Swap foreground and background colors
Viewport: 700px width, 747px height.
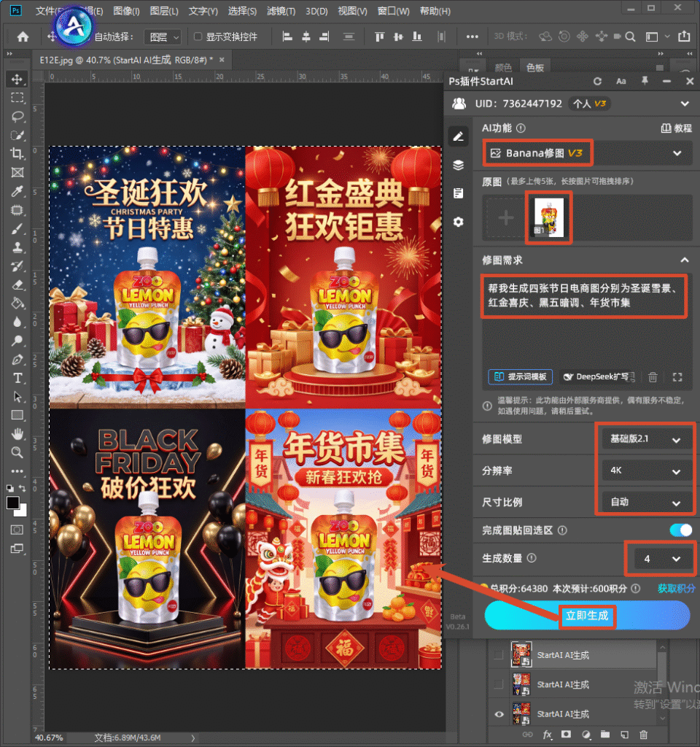(23, 488)
